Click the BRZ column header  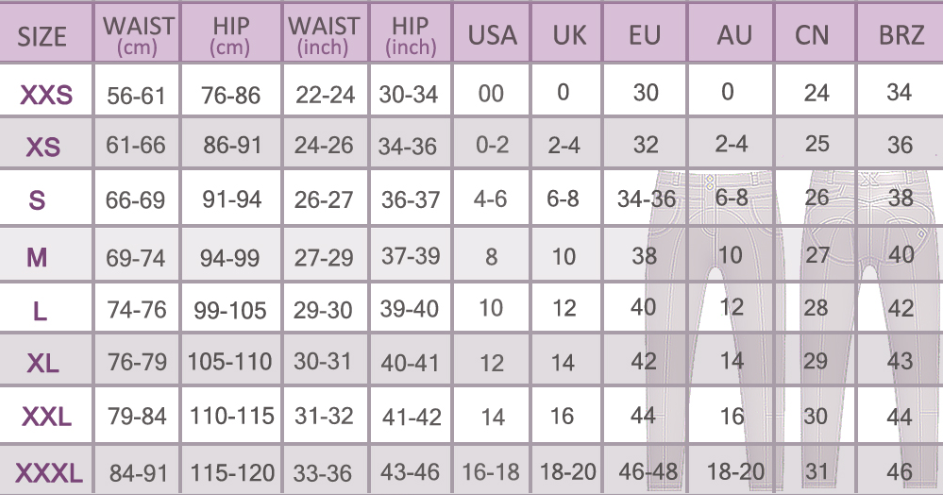click(900, 36)
